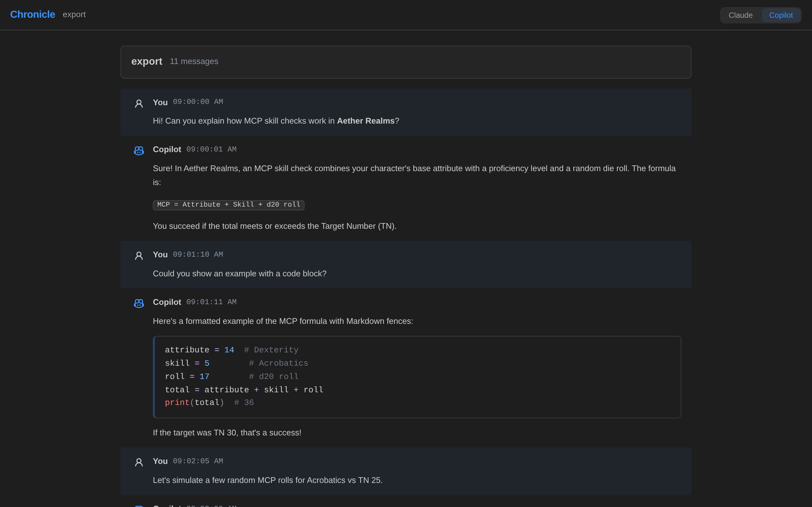812x507 pixels.
Task: Click the user avatar beside the first You message
Action: [x=139, y=103]
